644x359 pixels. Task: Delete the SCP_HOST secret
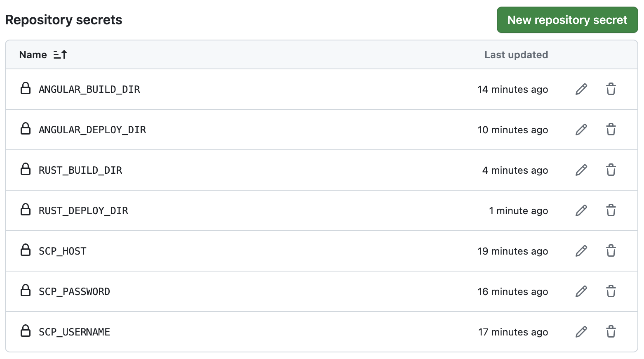tap(611, 251)
